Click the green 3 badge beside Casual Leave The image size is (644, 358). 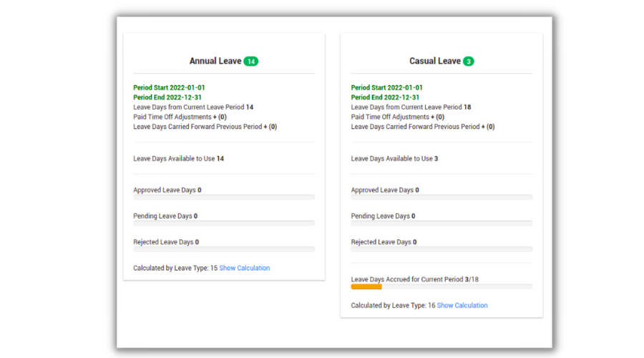click(x=468, y=62)
